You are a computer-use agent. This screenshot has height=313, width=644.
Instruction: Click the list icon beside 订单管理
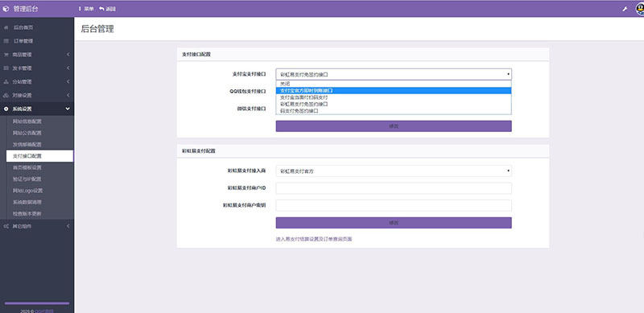[x=6, y=41]
